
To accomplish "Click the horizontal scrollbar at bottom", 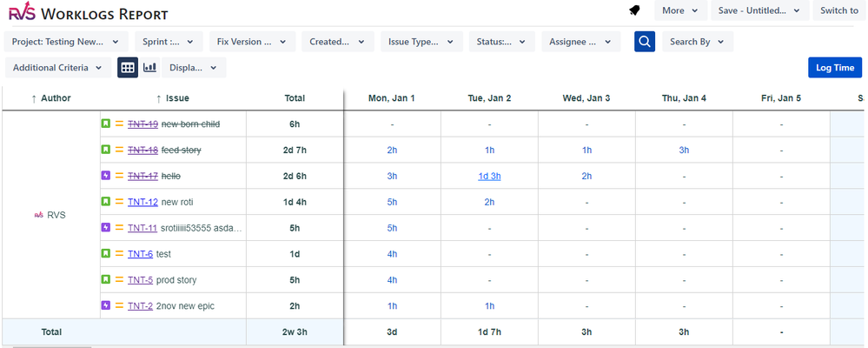I will tap(52, 347).
